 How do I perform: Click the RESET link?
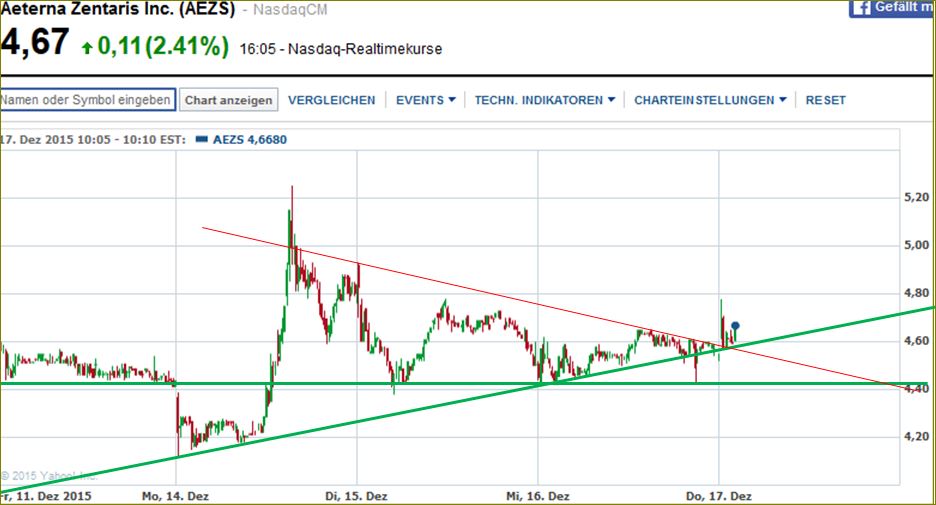826,100
